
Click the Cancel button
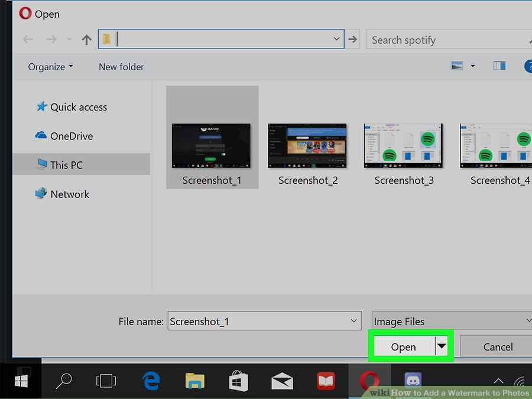point(497,346)
